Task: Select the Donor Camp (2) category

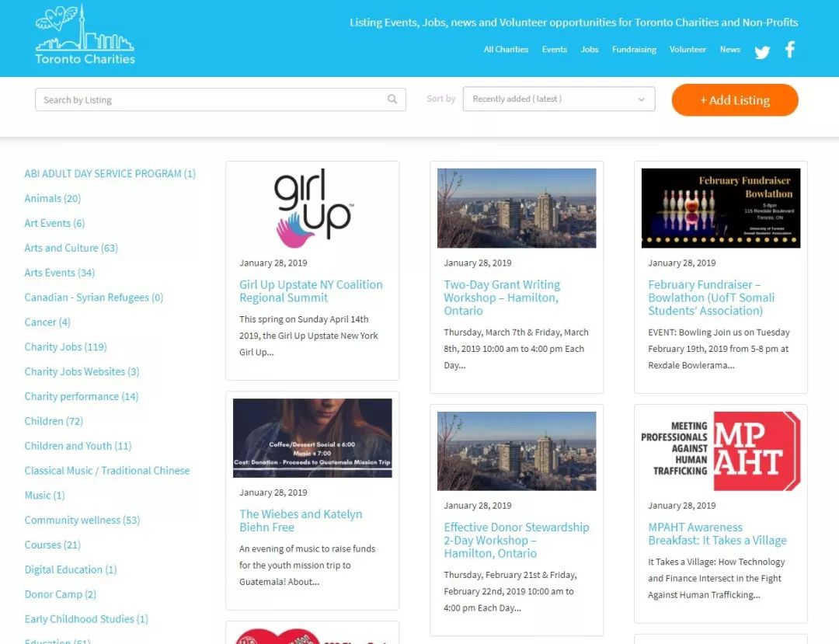Action: (60, 594)
